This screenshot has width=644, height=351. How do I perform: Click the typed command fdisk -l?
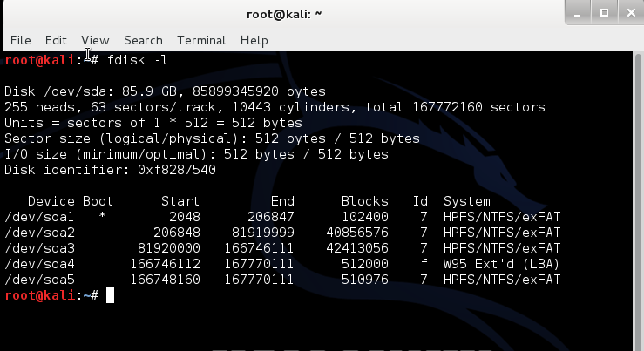(138, 60)
